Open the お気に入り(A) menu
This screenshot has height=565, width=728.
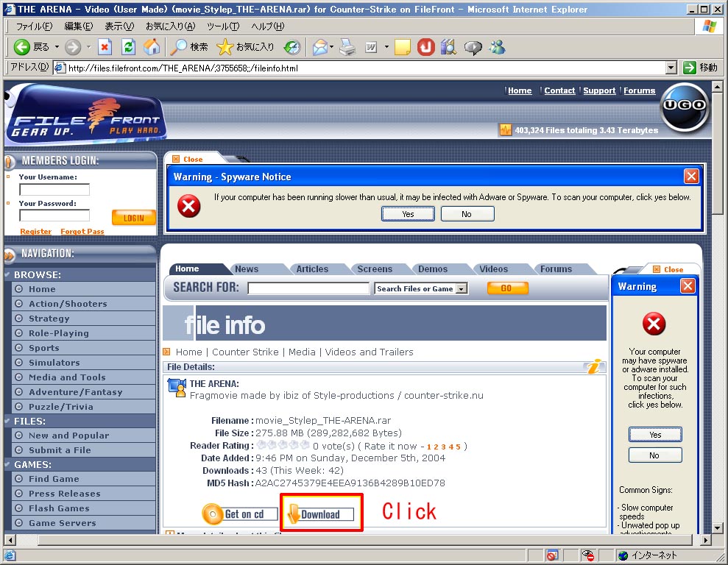(x=170, y=26)
